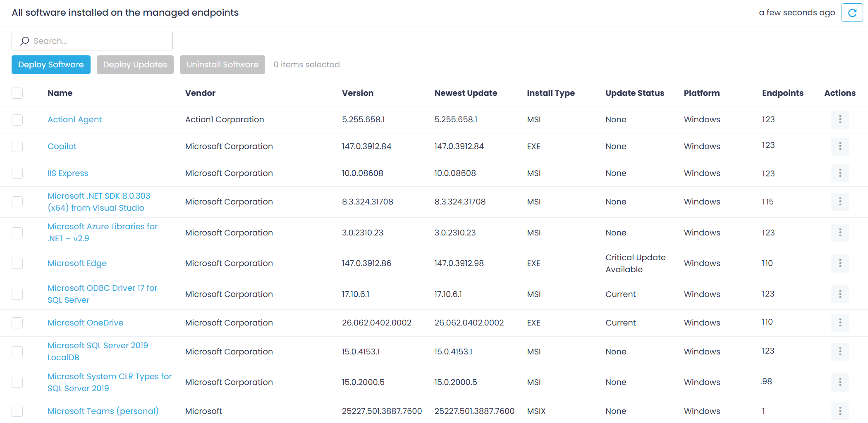Image resolution: width=868 pixels, height=423 pixels.
Task: Click 'Action1 Corporation' vendor cell
Action: (225, 119)
